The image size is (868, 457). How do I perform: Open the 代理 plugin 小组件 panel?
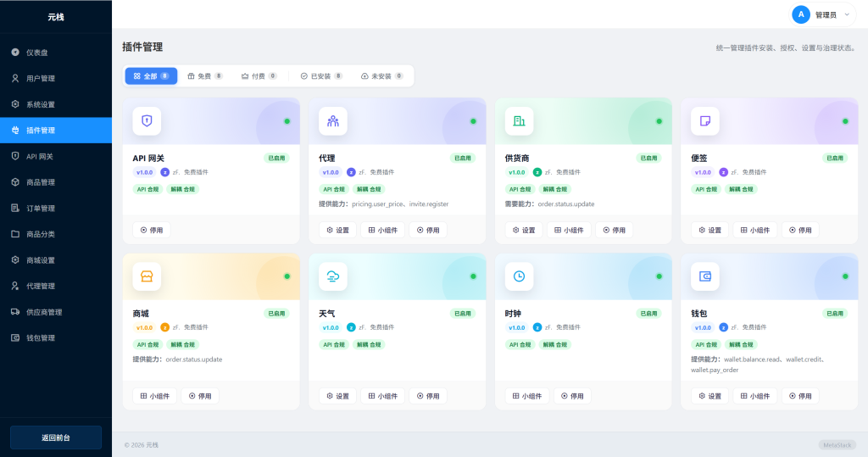click(x=382, y=230)
